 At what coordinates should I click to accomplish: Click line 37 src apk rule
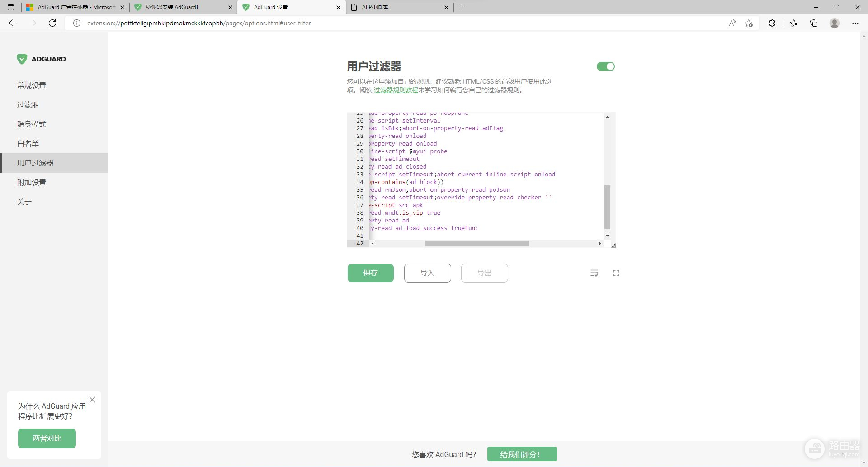[x=396, y=205]
